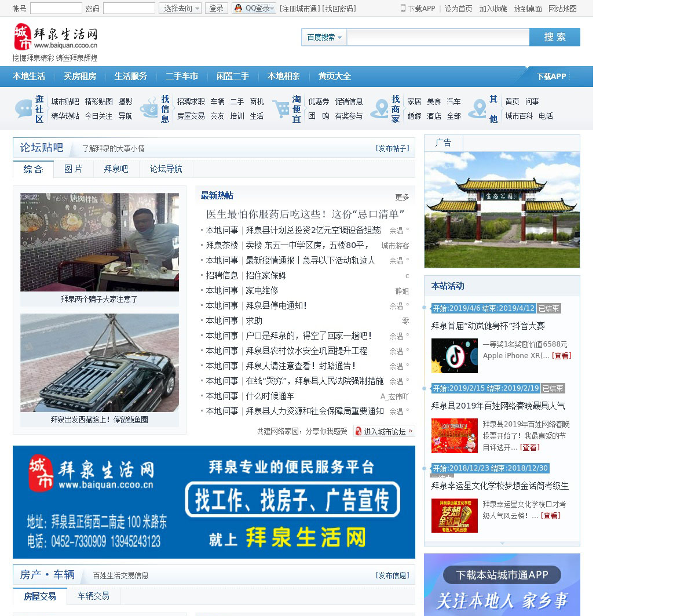This screenshot has height=616, width=695.
Task: Open 黄页大全 in nav bar
Action: pos(335,76)
